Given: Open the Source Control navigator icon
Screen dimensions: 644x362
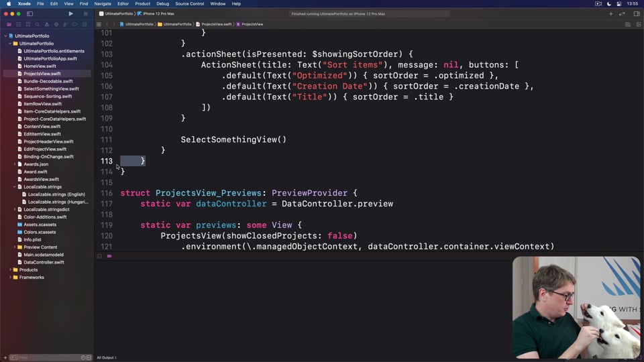Looking at the screenshot, I should [19, 24].
